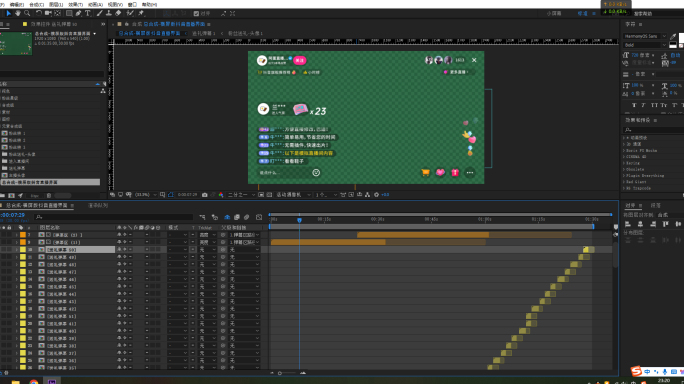Click orange label color of layer 弹幕区 (3)
This screenshot has height=384, width=684.
(23, 235)
